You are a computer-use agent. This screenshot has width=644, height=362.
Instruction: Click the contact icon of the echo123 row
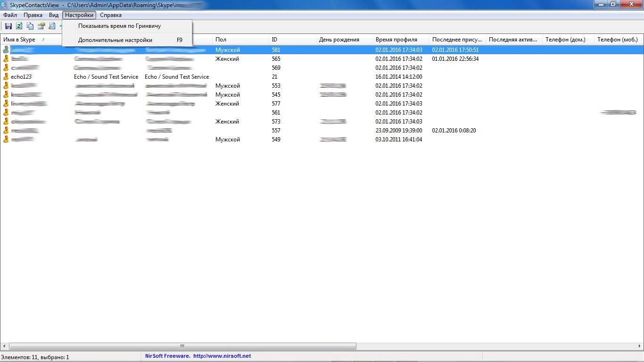(6, 76)
